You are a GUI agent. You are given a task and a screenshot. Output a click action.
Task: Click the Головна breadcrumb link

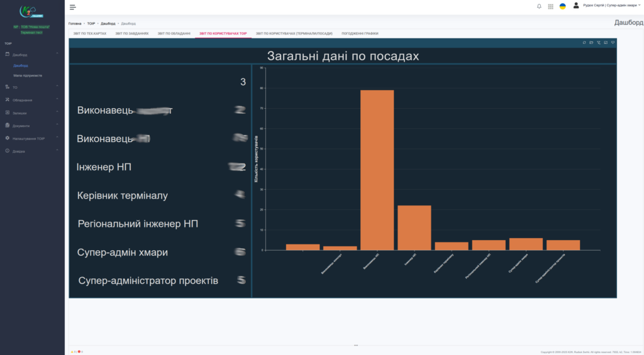pos(75,23)
